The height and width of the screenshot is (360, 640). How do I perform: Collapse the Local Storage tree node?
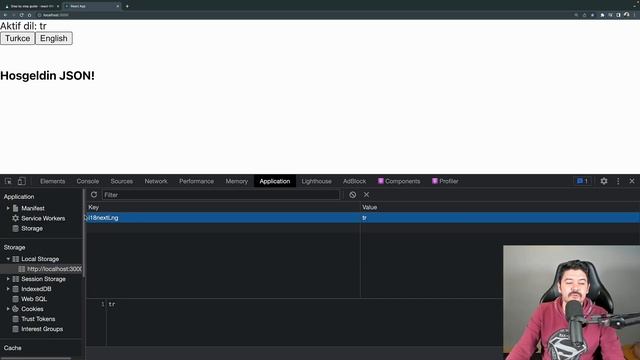8,259
